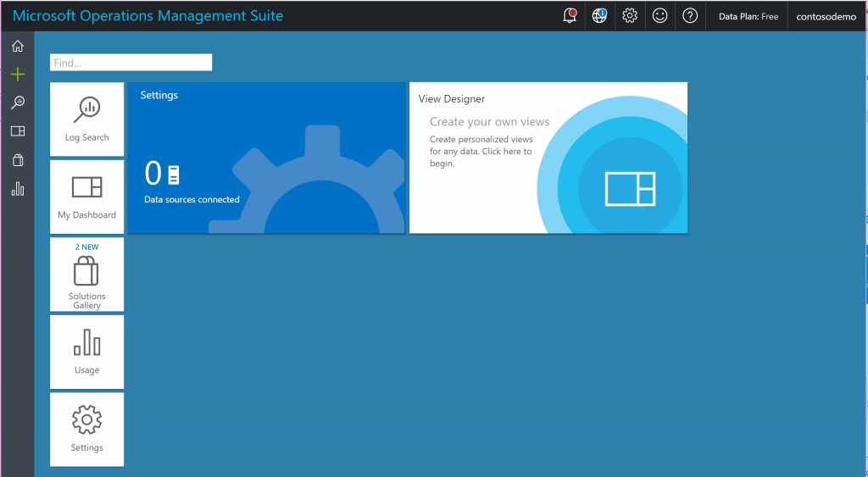
Task: Click the Create your own views heading
Action: (x=489, y=122)
